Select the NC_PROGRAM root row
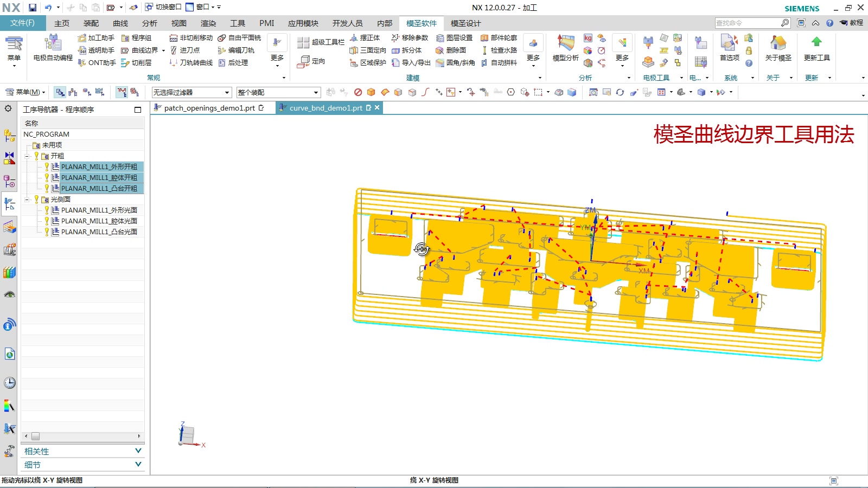868x488 pixels. tap(83, 134)
